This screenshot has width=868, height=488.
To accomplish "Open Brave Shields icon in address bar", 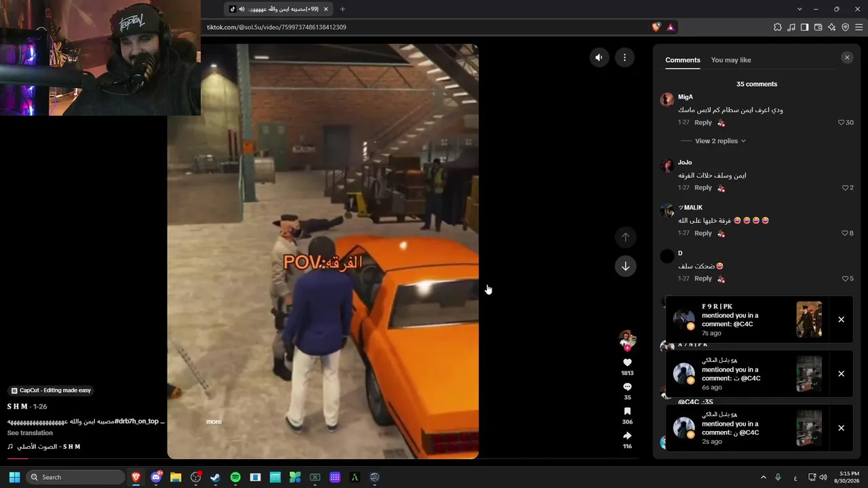I will pyautogui.click(x=656, y=27).
